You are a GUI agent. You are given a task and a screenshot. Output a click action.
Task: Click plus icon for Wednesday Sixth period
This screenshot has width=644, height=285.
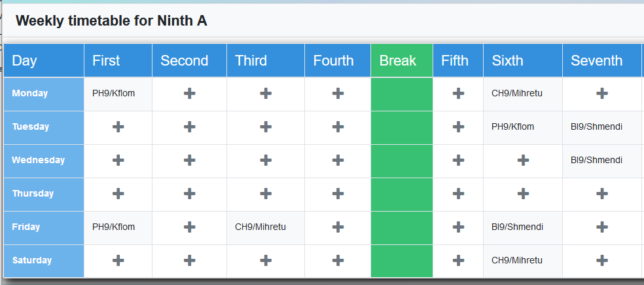pyautogui.click(x=523, y=160)
